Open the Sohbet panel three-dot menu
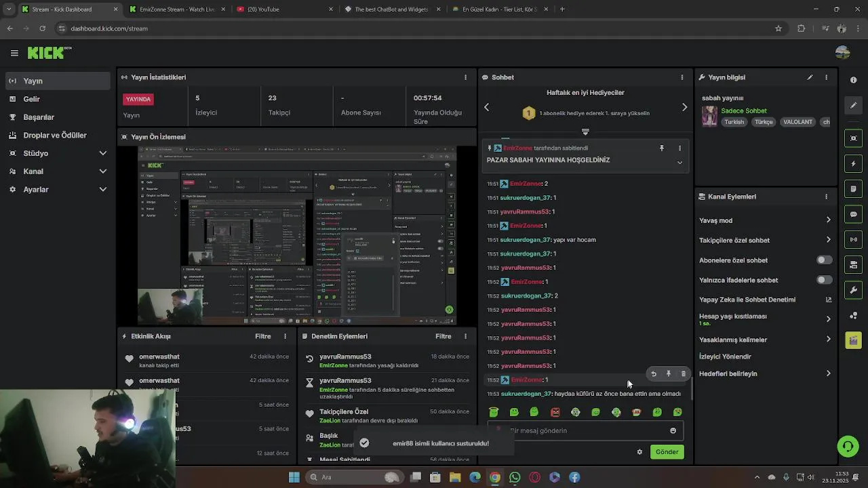Image resolution: width=868 pixels, height=488 pixels. pyautogui.click(x=682, y=77)
